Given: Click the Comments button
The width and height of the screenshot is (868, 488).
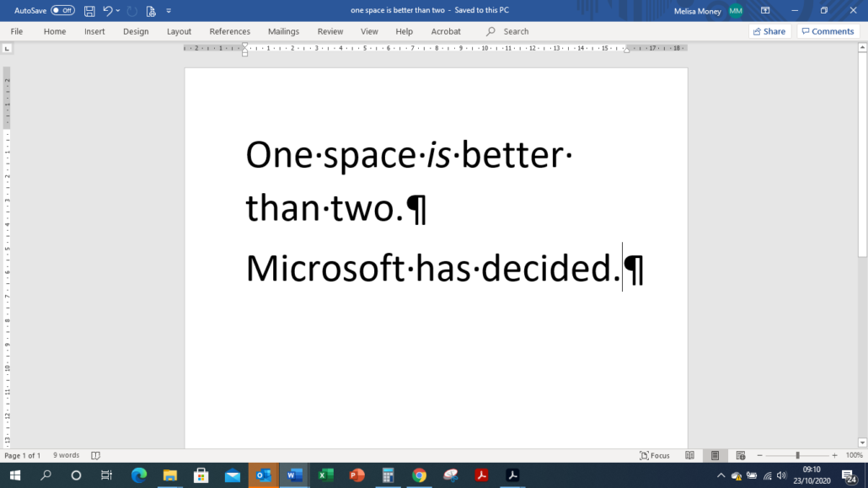Looking at the screenshot, I should coord(828,31).
